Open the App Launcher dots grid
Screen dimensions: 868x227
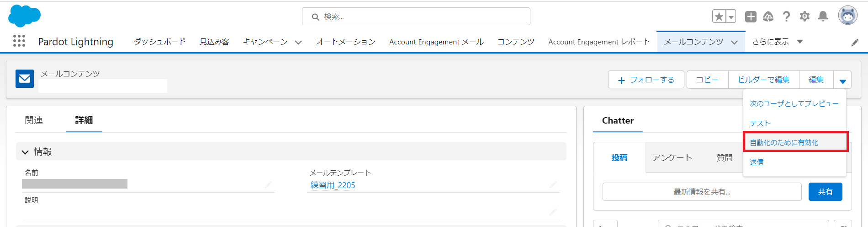click(19, 41)
